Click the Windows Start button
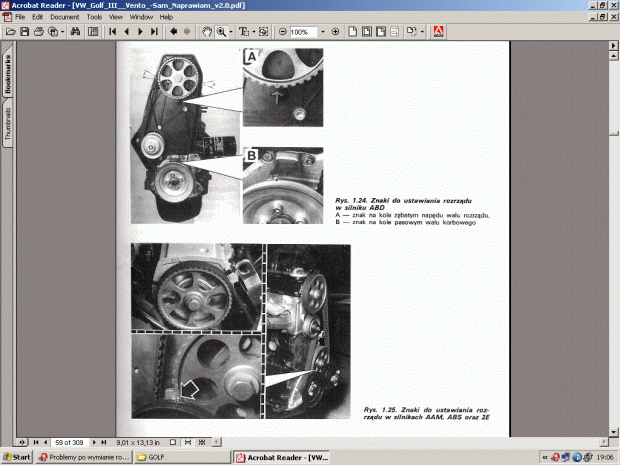This screenshot has height=465, width=620. pyautogui.click(x=17, y=457)
